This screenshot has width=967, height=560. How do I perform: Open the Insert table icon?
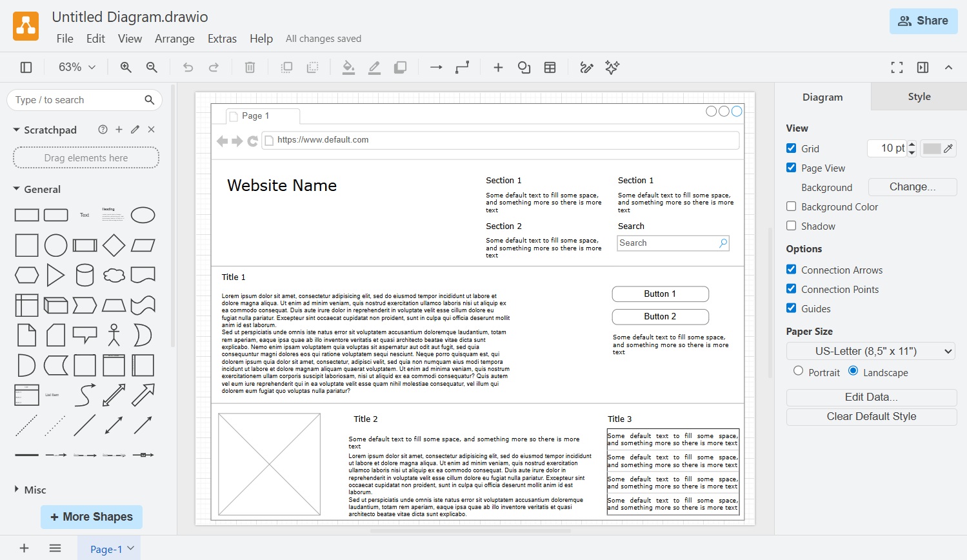550,67
